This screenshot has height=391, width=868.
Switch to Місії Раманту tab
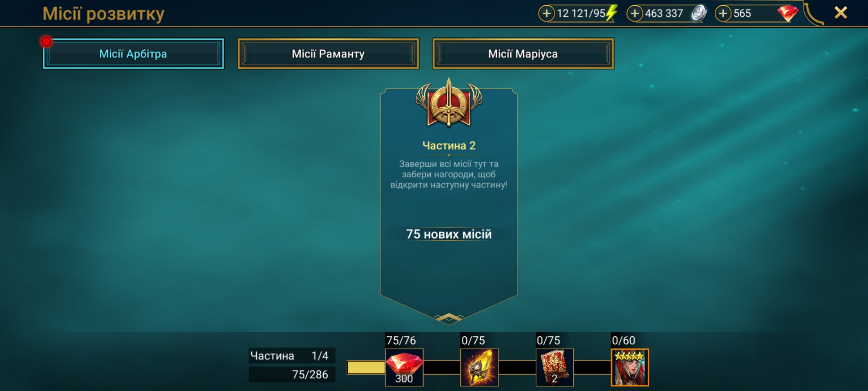click(328, 54)
